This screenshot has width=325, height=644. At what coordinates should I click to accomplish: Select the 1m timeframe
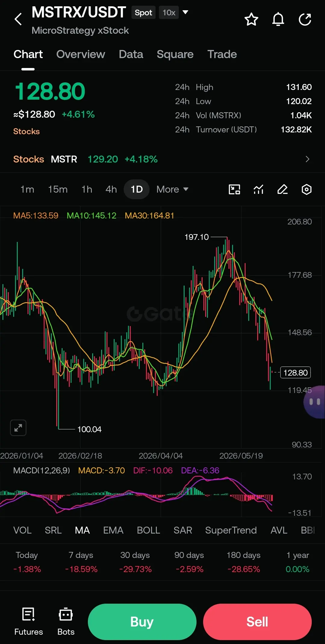[x=27, y=189]
